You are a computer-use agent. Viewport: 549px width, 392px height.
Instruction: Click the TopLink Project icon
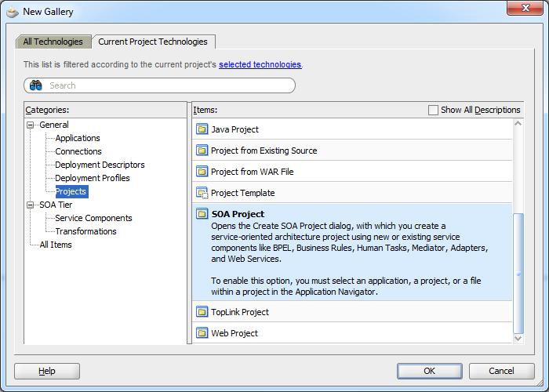pos(202,311)
